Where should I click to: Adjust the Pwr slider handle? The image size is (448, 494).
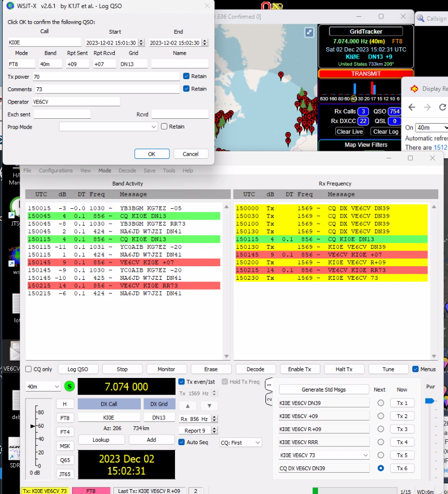429,401
